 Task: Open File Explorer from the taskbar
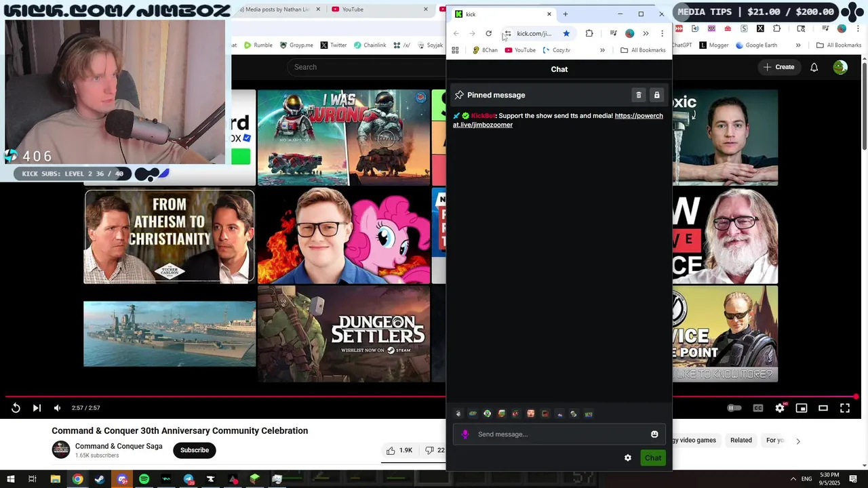(56, 479)
